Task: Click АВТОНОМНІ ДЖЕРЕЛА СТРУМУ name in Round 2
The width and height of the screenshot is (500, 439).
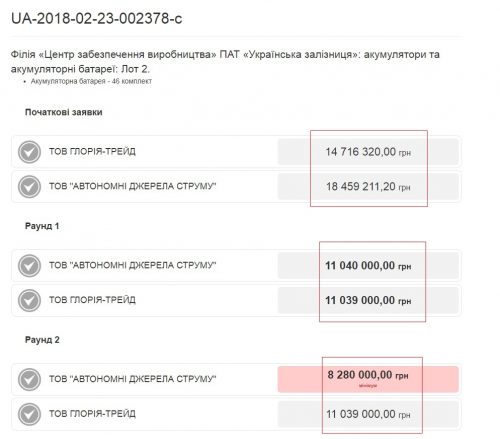Action: click(133, 379)
